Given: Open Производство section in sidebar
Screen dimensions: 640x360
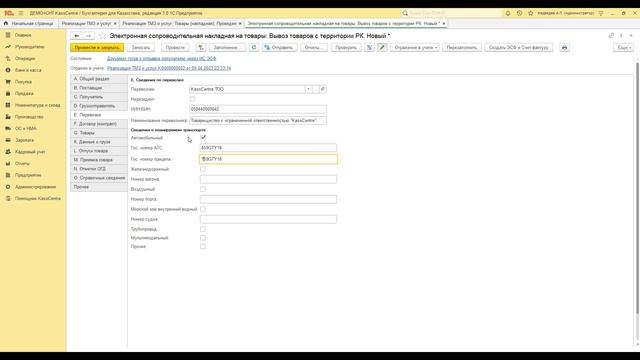Looking at the screenshot, I should click(x=29, y=117).
